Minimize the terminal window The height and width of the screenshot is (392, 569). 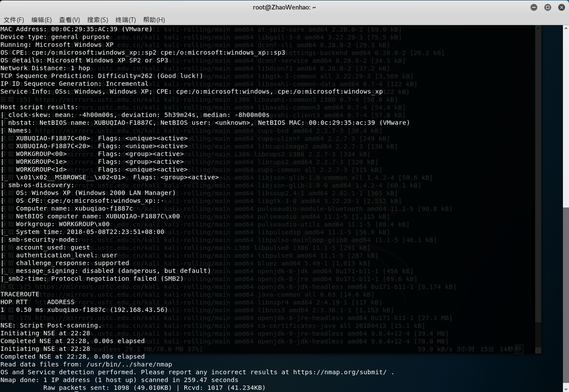534,7
